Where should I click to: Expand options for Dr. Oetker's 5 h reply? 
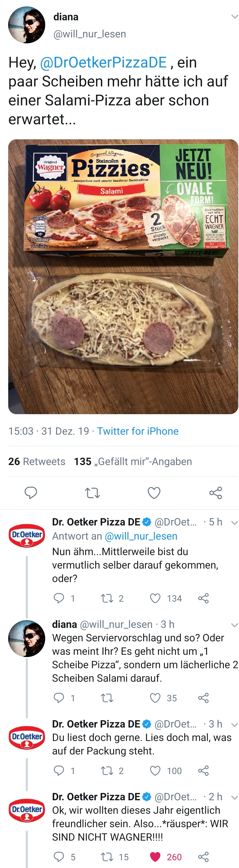click(234, 523)
